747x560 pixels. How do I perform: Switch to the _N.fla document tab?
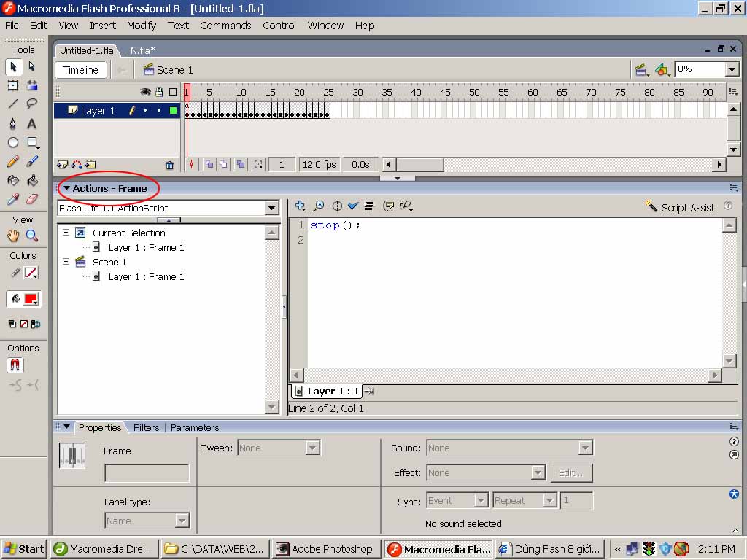point(142,50)
